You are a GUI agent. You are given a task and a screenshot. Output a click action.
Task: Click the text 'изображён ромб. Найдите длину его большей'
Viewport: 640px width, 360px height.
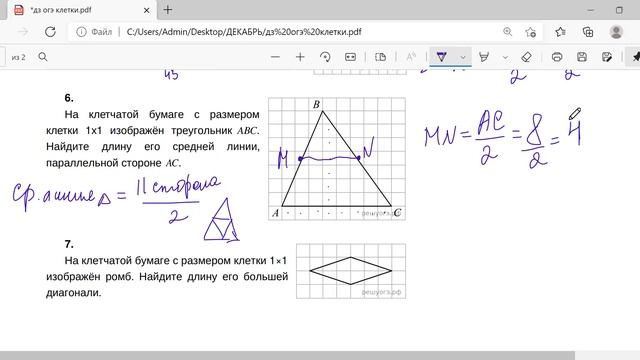[167, 277]
